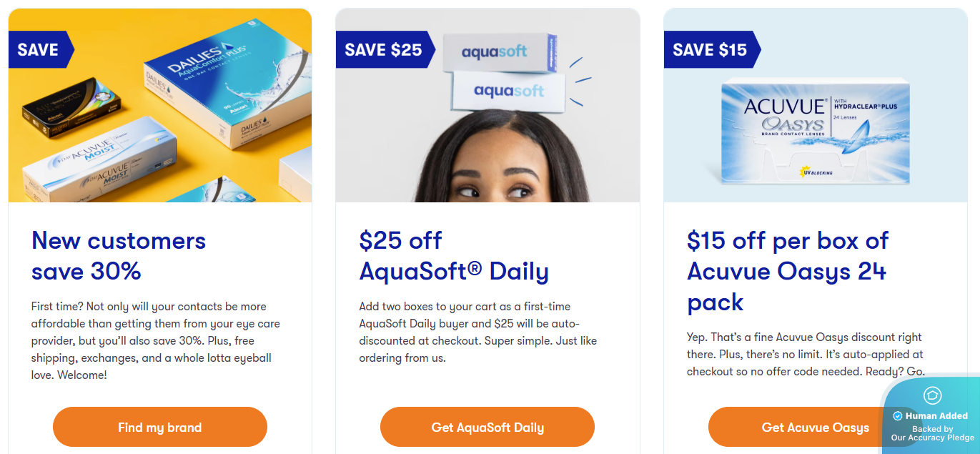980x454 pixels.
Task: Click the Add two boxes description text
Action: point(477,332)
